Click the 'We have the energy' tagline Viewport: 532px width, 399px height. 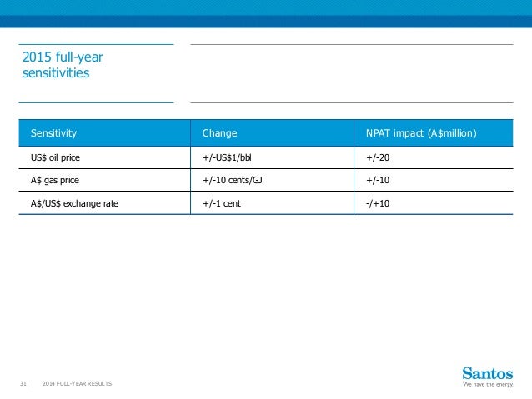(488, 385)
